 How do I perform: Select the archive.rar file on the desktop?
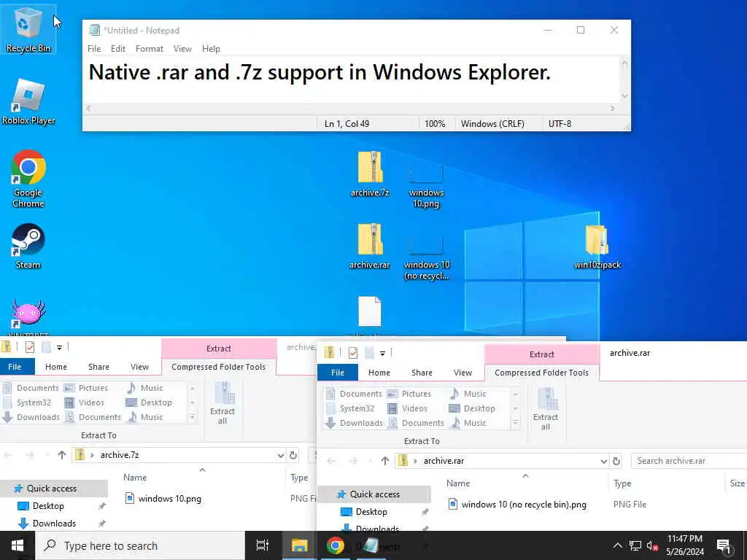point(370,246)
